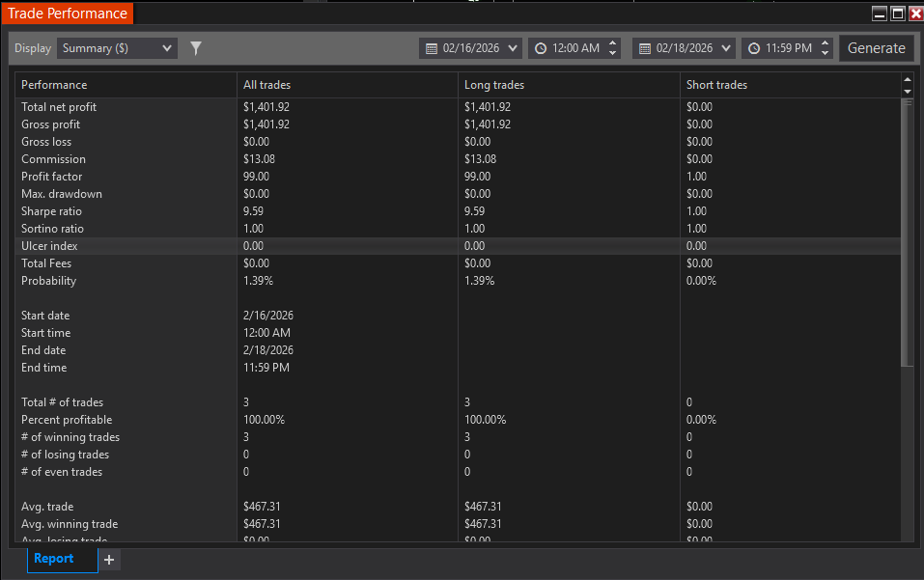
Task: Increase the 12:00 AM start time
Action: [612, 43]
